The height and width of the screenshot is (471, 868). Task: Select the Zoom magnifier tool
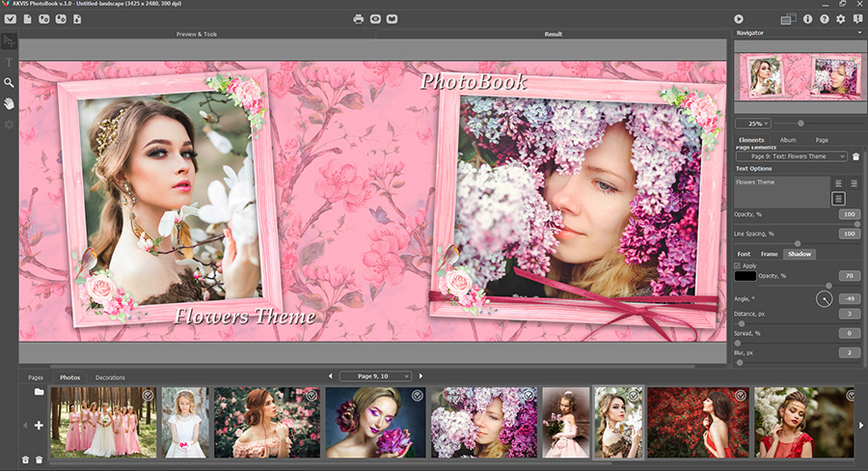9,83
